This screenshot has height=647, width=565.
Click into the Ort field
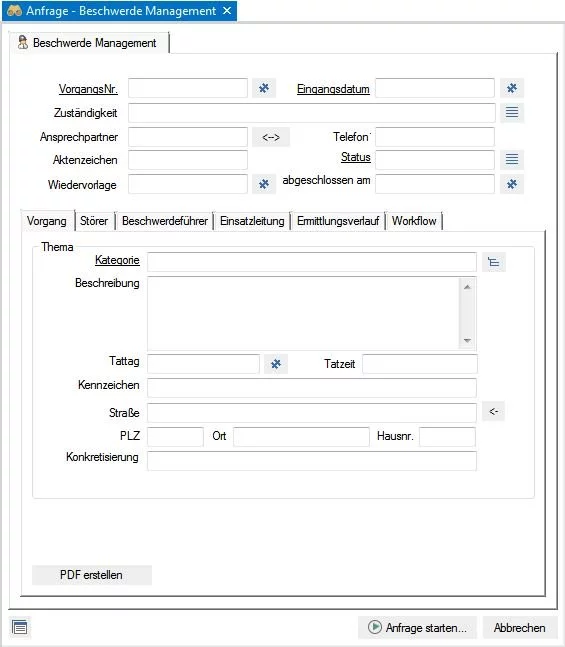pos(301,437)
